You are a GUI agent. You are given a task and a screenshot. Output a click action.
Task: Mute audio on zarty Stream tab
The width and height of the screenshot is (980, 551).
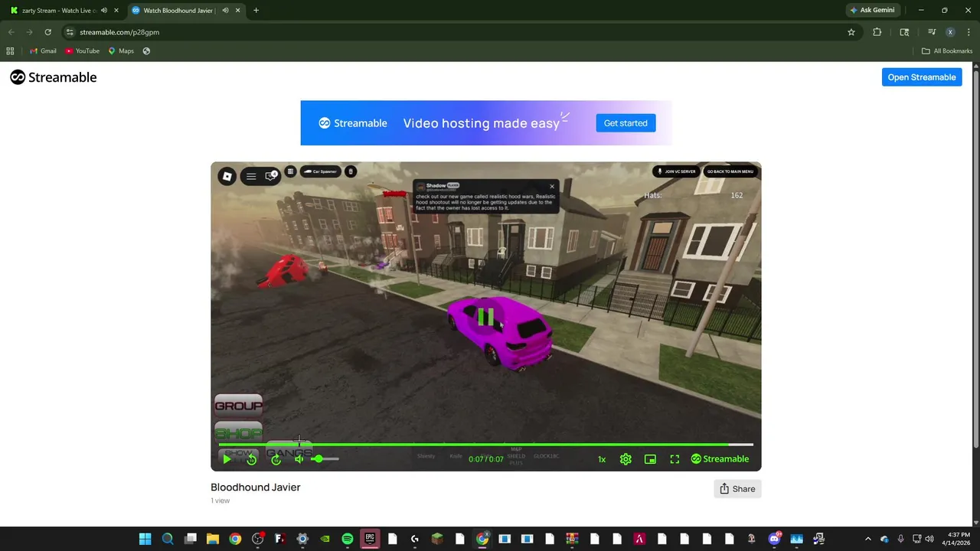pyautogui.click(x=103, y=11)
